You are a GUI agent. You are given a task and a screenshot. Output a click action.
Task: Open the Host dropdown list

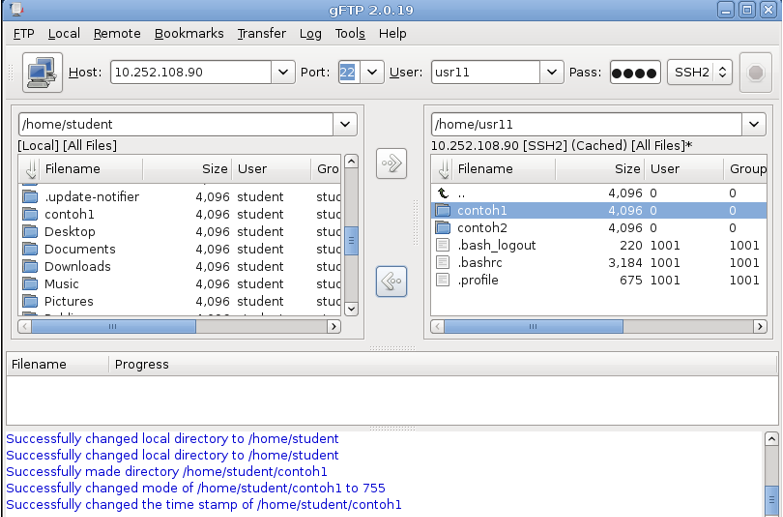[283, 72]
